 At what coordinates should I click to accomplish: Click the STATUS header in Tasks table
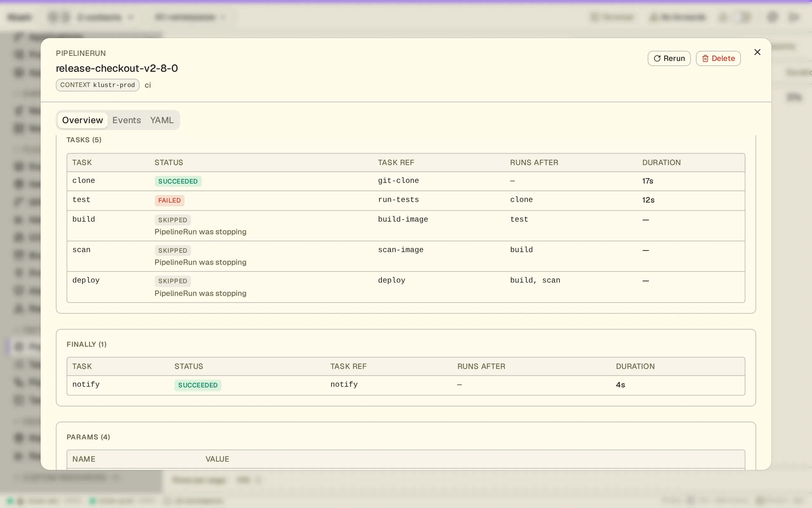click(169, 163)
